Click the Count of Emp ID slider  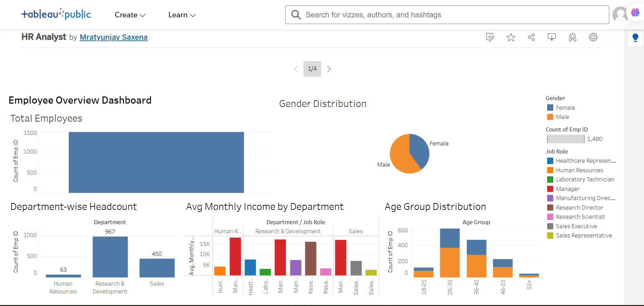pos(566,139)
